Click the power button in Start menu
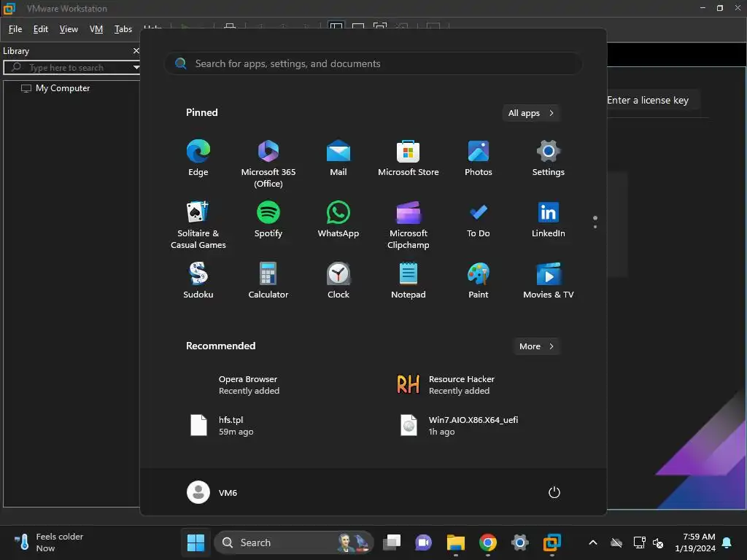 pos(554,492)
